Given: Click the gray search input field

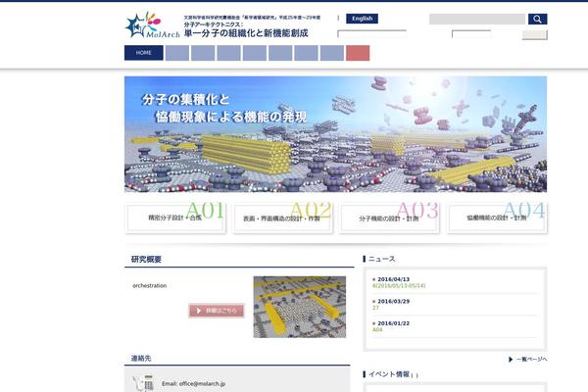Looking at the screenshot, I should [477, 19].
